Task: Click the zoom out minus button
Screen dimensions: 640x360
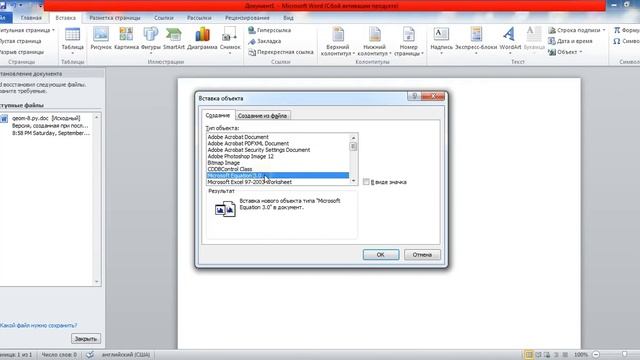Action: tap(596, 355)
